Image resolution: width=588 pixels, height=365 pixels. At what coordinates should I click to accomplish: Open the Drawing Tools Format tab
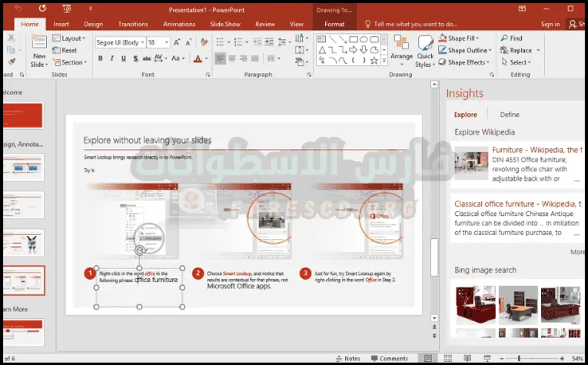pos(334,24)
